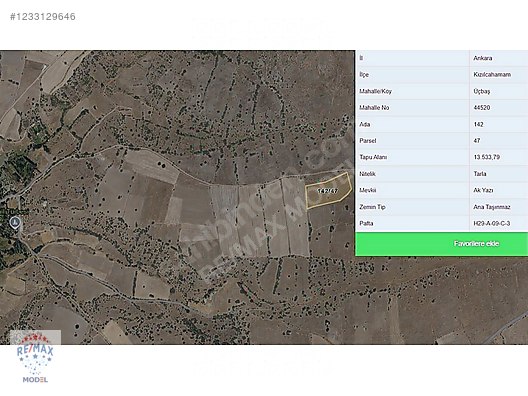Click the Parsel value 47
This screenshot has height=396, width=528.
point(476,141)
